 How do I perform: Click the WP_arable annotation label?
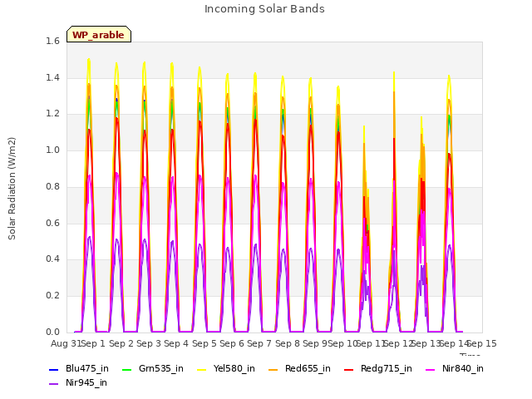point(99,34)
